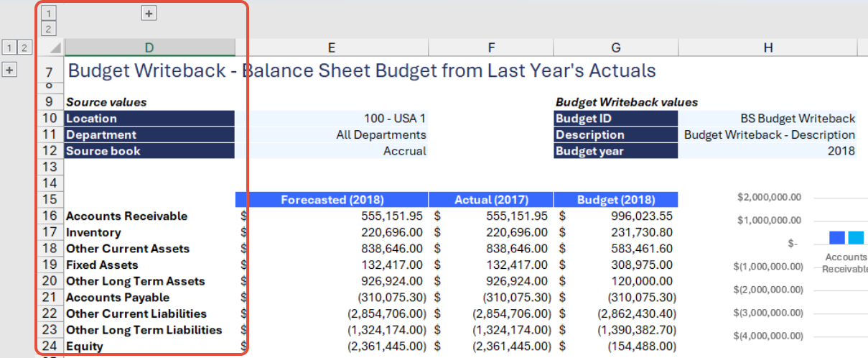Click the $(4,000,000.00) chart axis label

pyautogui.click(x=768, y=336)
